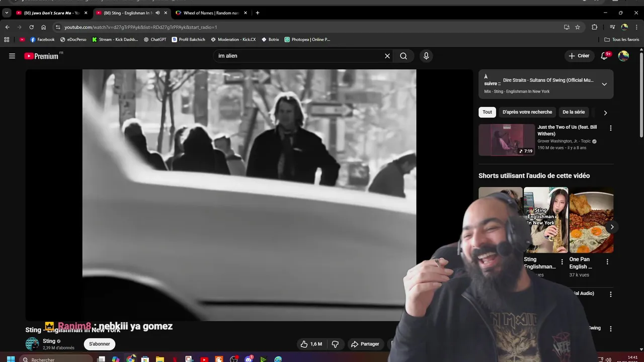Open the YouTube bookmark icon
Image resolution: width=644 pixels, height=362 pixels.
click(x=22, y=39)
